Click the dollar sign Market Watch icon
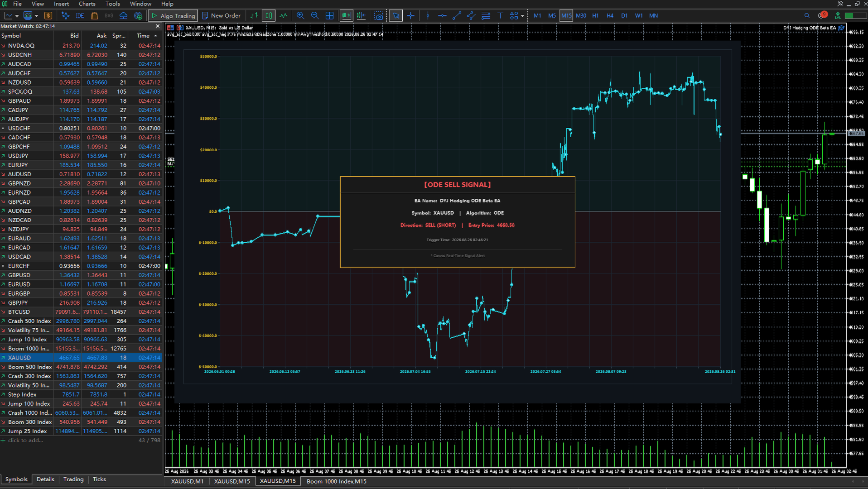 click(x=48, y=15)
